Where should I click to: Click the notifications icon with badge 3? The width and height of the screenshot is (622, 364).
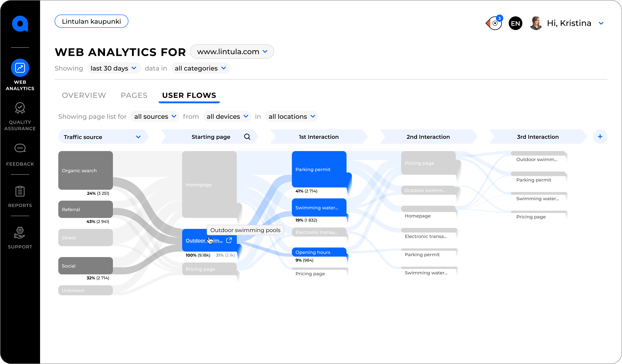(494, 23)
